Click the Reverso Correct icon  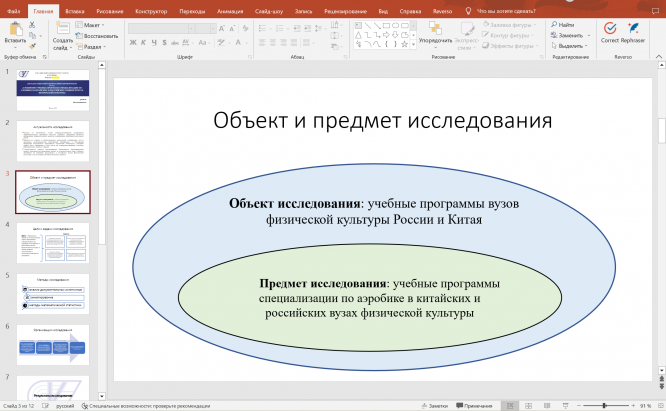(x=609, y=29)
